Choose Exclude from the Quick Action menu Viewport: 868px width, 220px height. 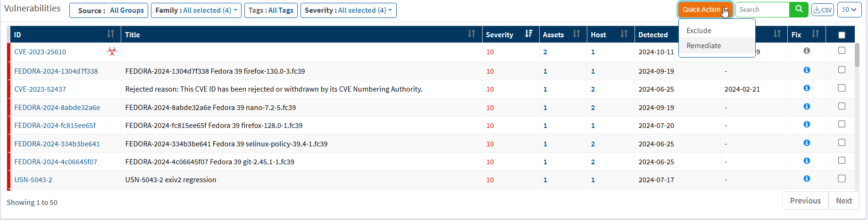699,31
